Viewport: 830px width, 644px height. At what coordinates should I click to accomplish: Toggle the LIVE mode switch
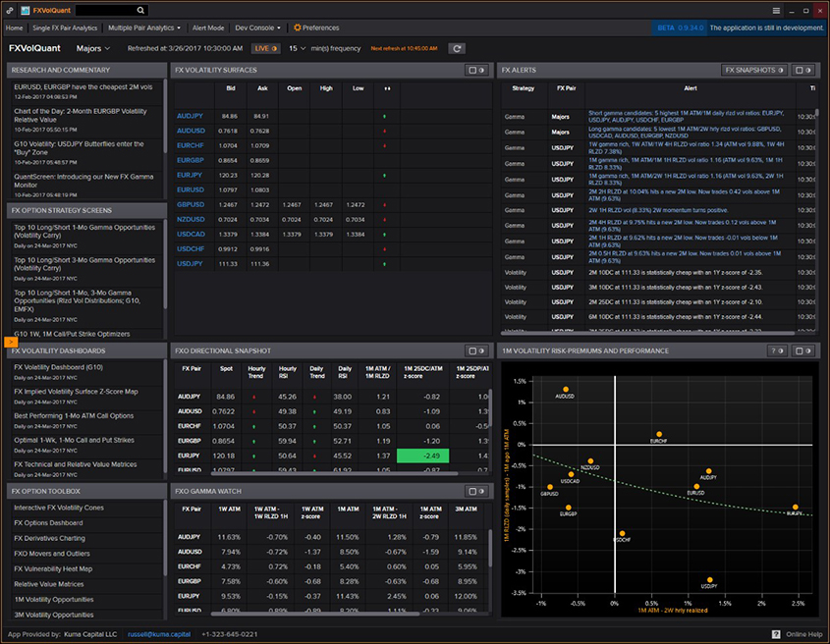click(x=265, y=48)
